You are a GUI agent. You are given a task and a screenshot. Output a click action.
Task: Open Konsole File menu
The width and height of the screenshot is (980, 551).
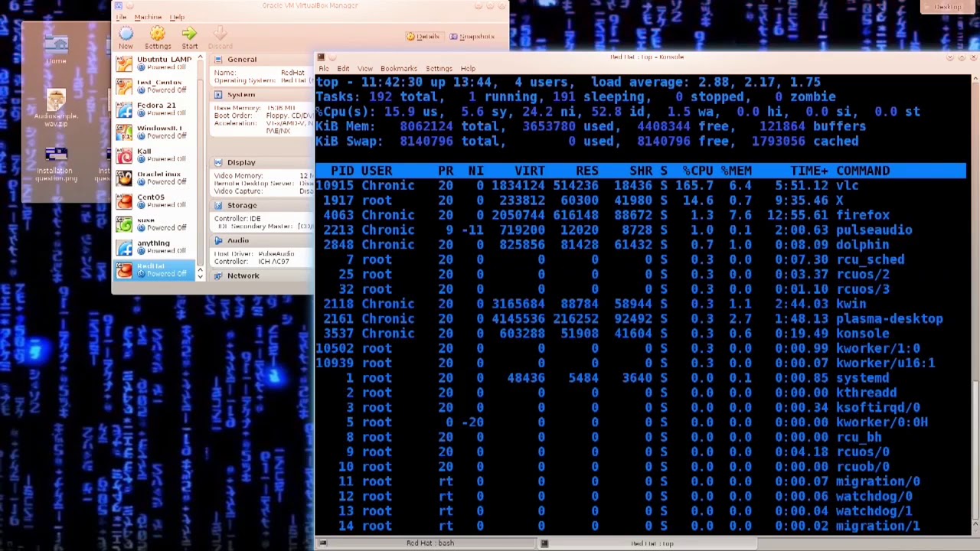coord(324,69)
